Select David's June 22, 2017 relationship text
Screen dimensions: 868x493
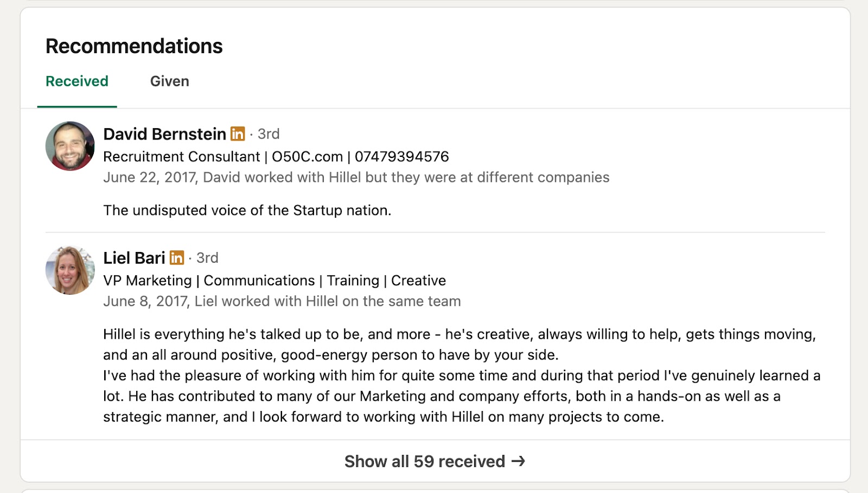pos(356,177)
